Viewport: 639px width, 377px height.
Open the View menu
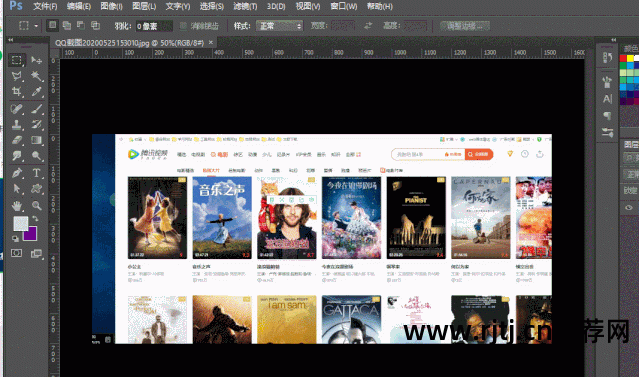coord(308,7)
